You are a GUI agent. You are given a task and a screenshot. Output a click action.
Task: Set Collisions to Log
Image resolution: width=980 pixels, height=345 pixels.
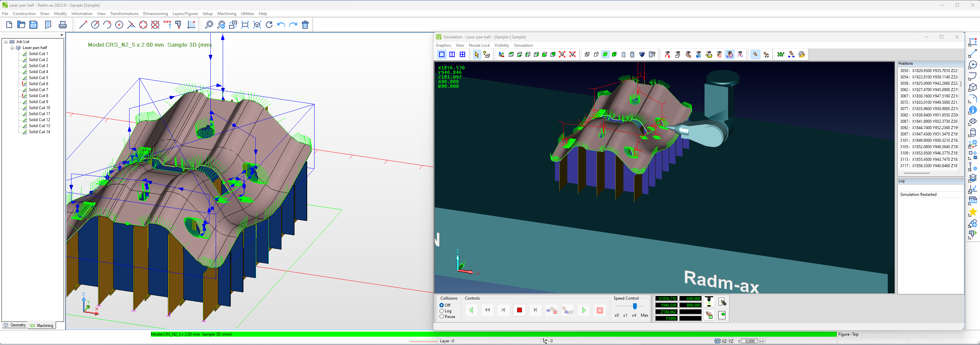click(x=442, y=311)
